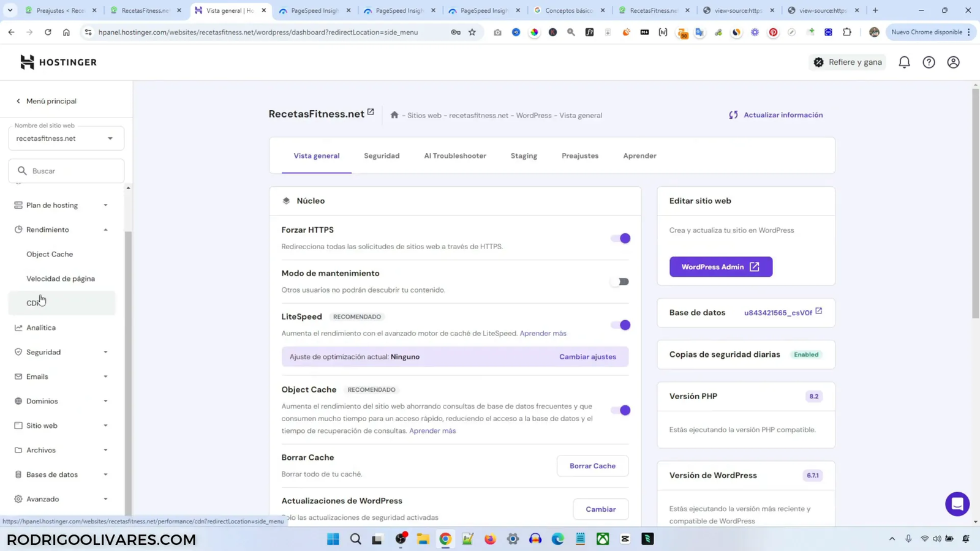Open the AI Troubleshooter tab
980x551 pixels.
454,156
